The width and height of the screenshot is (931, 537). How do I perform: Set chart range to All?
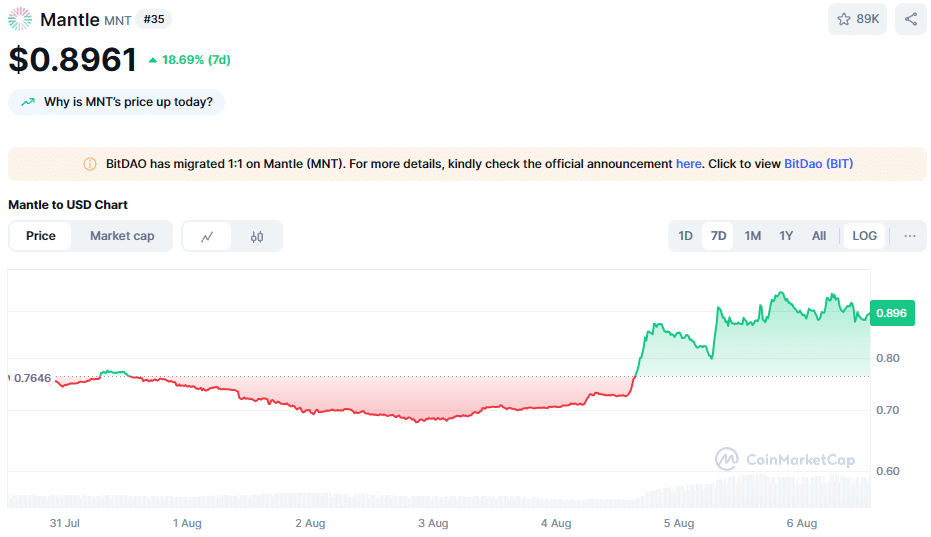tap(818, 236)
